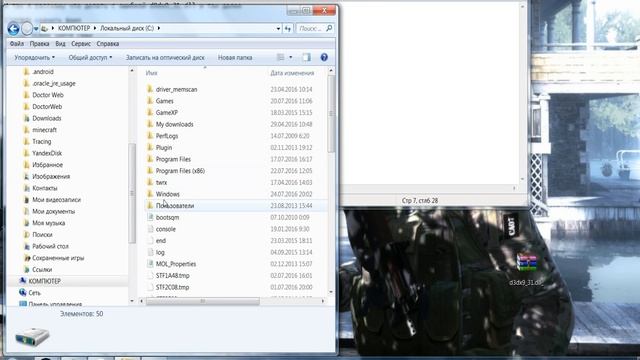Open Explorer help question mark icon

(x=324, y=58)
